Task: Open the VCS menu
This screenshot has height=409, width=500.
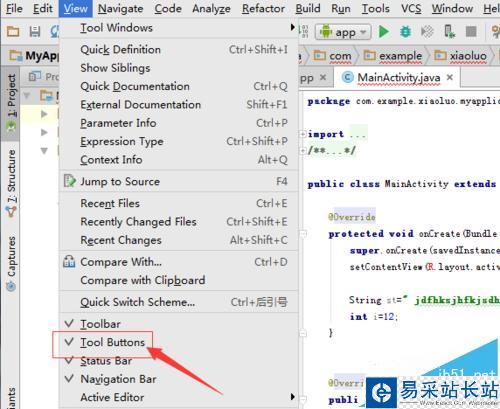Action: (411, 8)
